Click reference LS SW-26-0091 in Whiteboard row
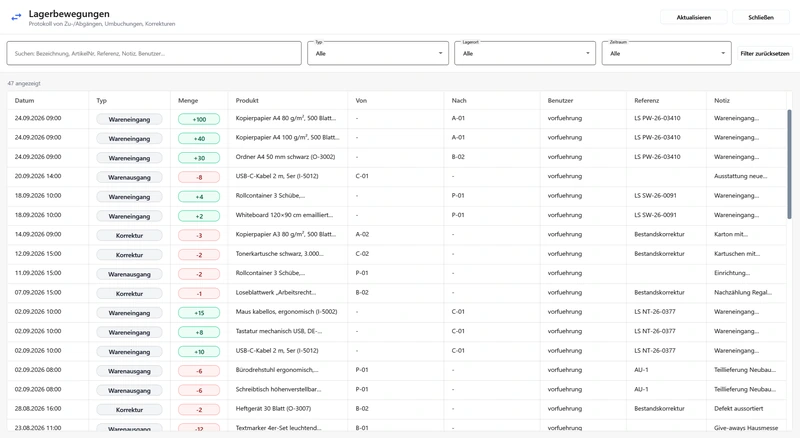The width and height of the screenshot is (800, 438). (655, 215)
